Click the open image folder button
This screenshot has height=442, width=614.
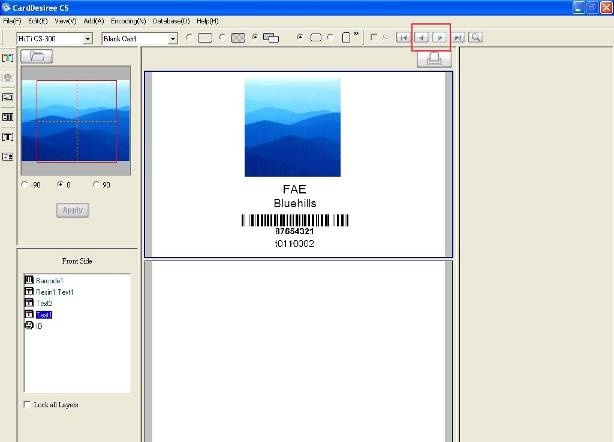click(36, 57)
